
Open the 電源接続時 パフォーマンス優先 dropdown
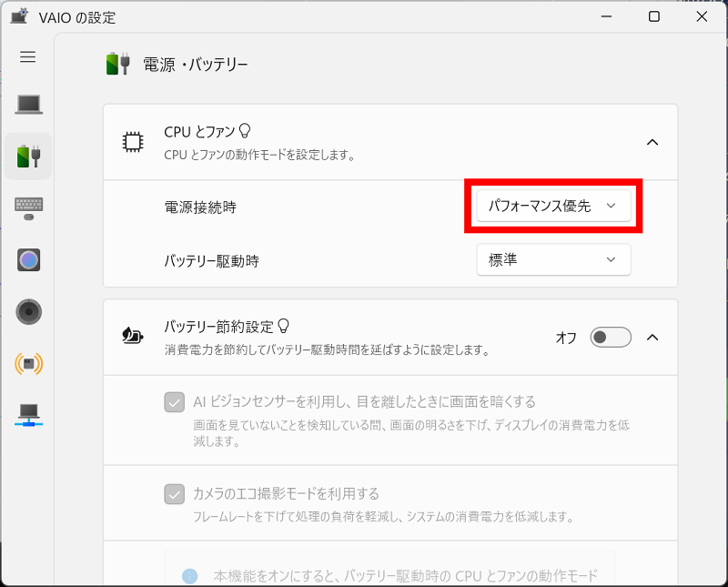pyautogui.click(x=553, y=207)
